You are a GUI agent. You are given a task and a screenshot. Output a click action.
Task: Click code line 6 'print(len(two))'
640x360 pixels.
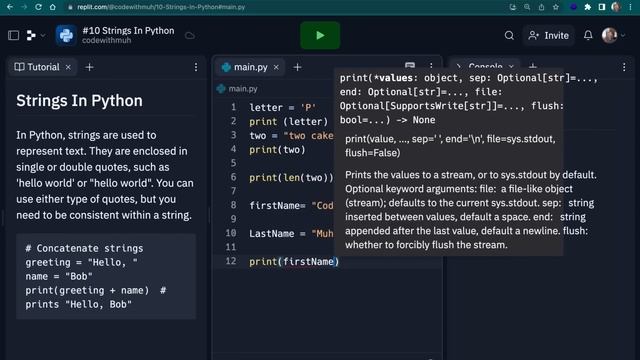coord(291,178)
